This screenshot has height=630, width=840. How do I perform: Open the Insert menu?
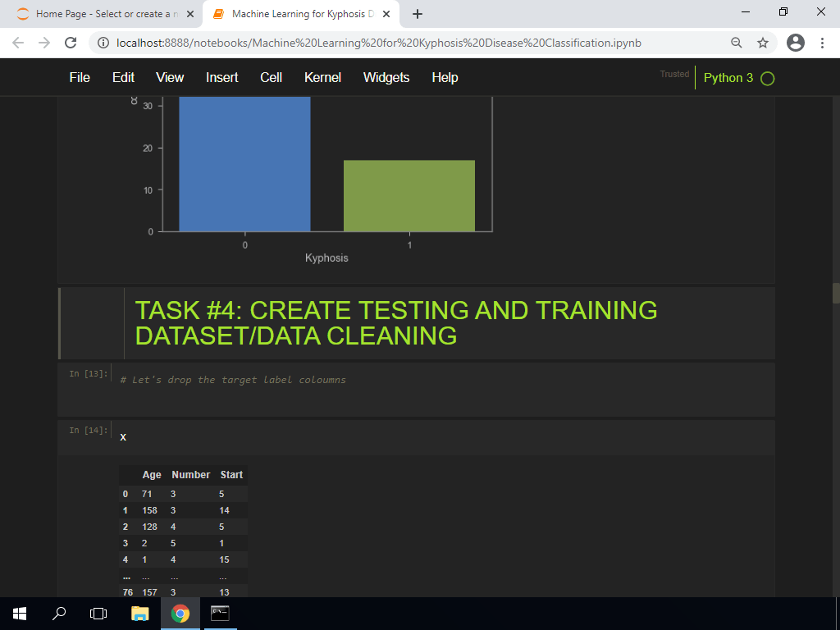(x=221, y=78)
